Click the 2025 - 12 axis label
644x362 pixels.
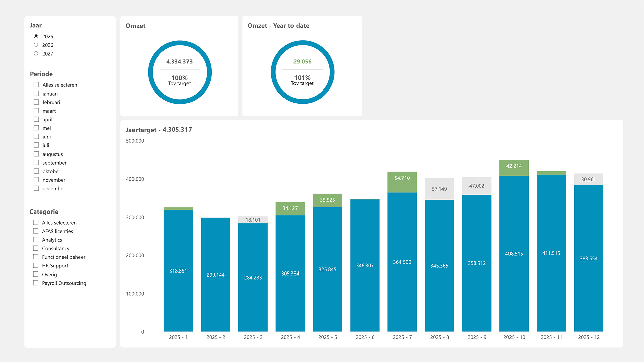589,337
